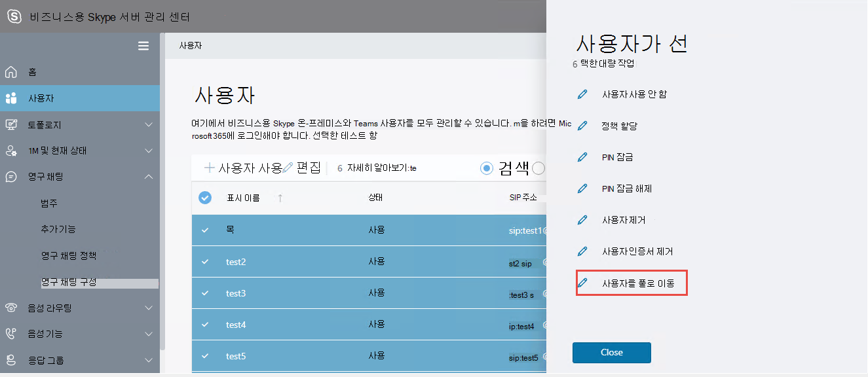Click the 표시 이름 column header
Screen dimensions: 868x377
point(243,198)
